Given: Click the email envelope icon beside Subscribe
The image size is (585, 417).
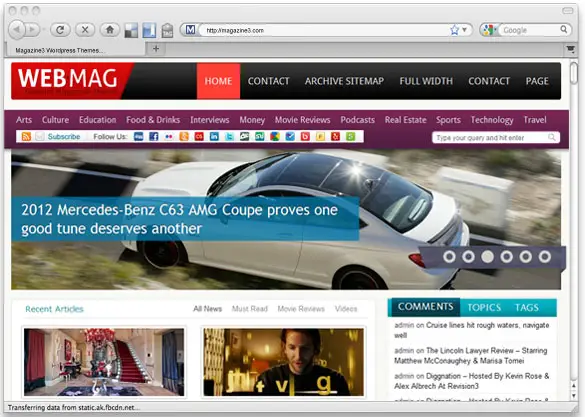Looking at the screenshot, I should [40, 137].
